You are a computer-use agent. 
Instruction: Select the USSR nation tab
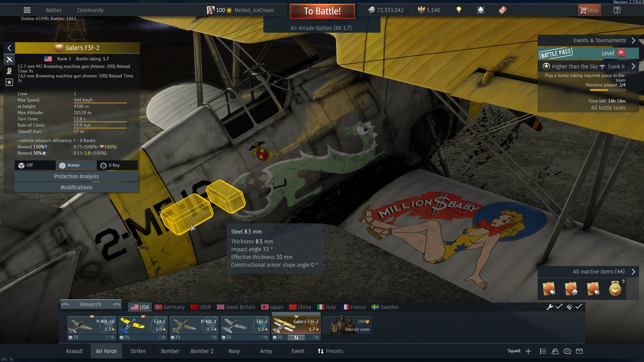click(x=201, y=307)
